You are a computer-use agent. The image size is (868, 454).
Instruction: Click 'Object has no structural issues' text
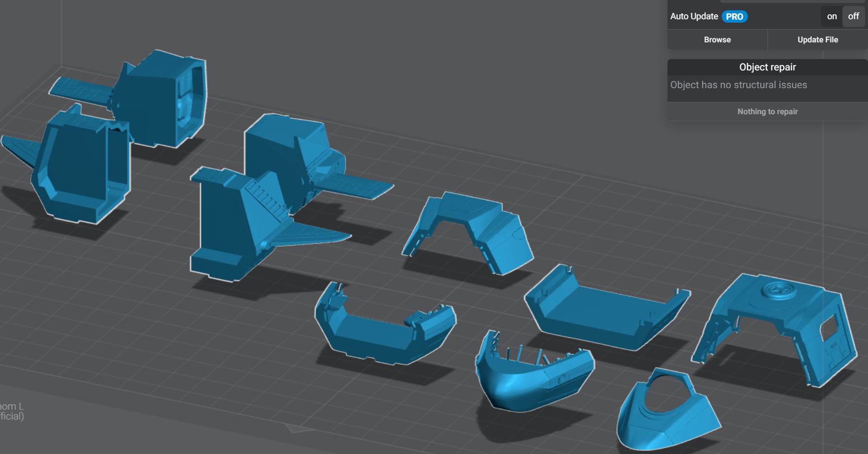[x=738, y=85]
